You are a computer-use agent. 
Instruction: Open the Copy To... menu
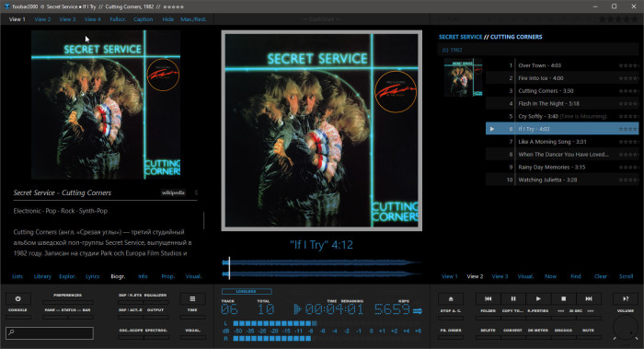click(x=512, y=310)
